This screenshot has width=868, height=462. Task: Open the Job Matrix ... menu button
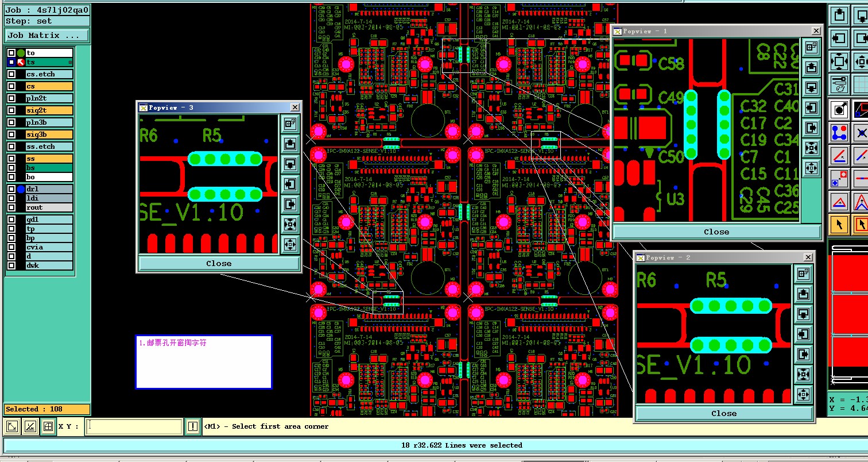(47, 35)
